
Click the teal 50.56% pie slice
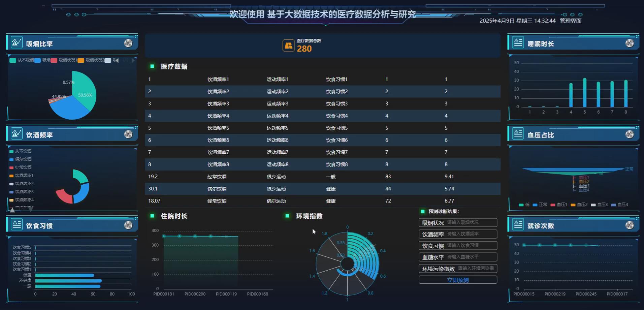[x=85, y=91]
